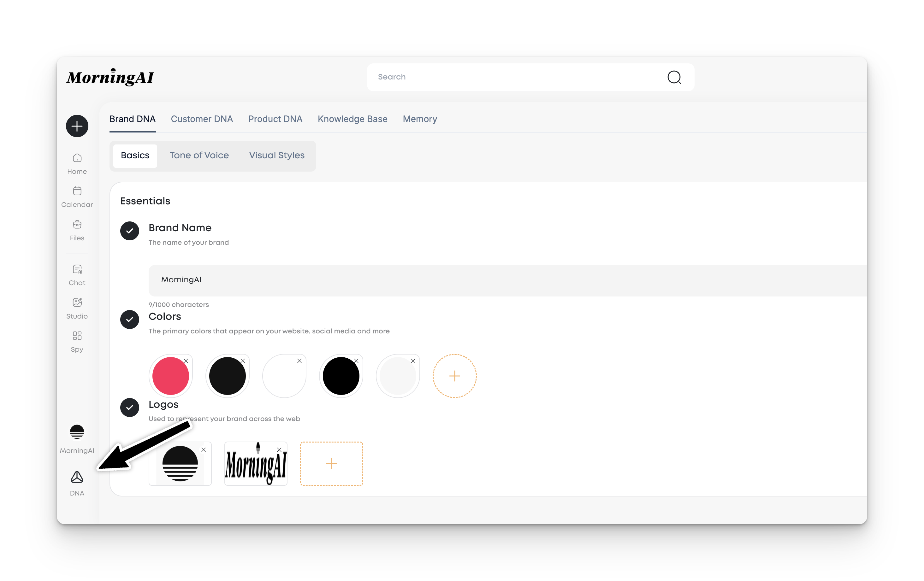Open Calendar from the sidebar

[x=77, y=197]
